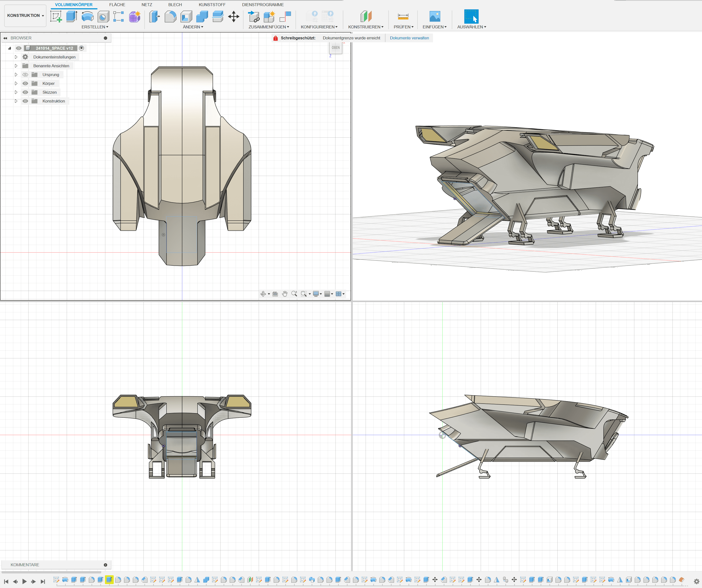The height and width of the screenshot is (588, 702).
Task: Switch to the BLECH tab
Action: (175, 5)
